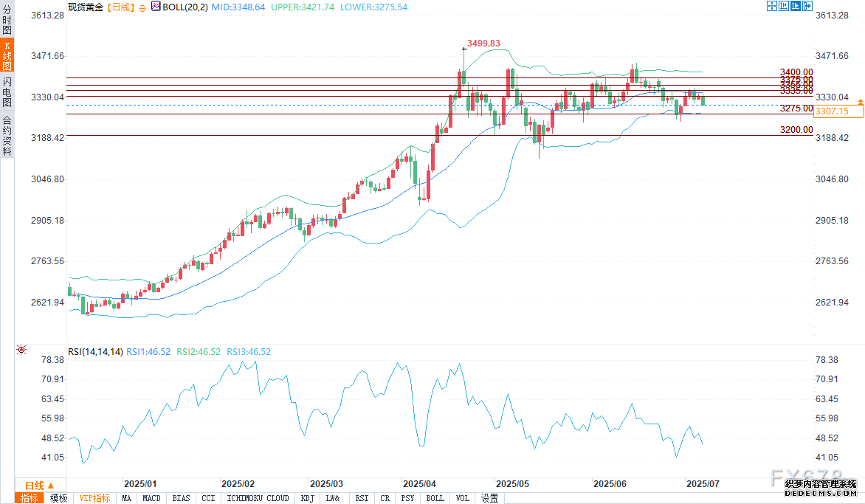Click the RSI(14,14,14) panel label
This screenshot has height=504, width=865.
pyautogui.click(x=95, y=352)
